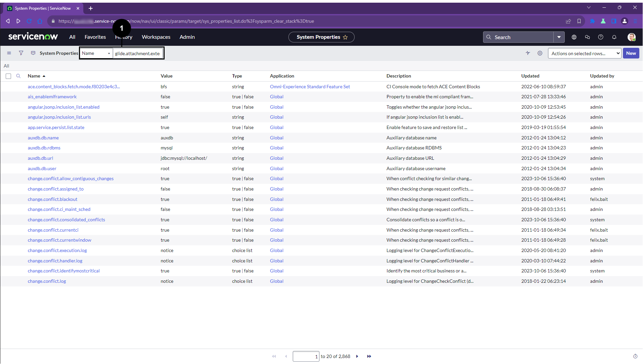
Task: Open the Workspaces menu
Action: pyautogui.click(x=156, y=37)
